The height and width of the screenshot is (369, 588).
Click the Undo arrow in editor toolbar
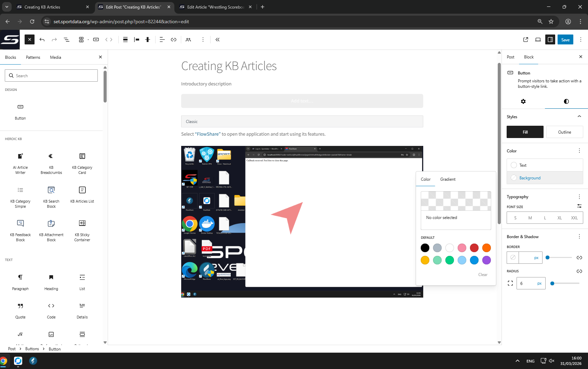click(42, 40)
